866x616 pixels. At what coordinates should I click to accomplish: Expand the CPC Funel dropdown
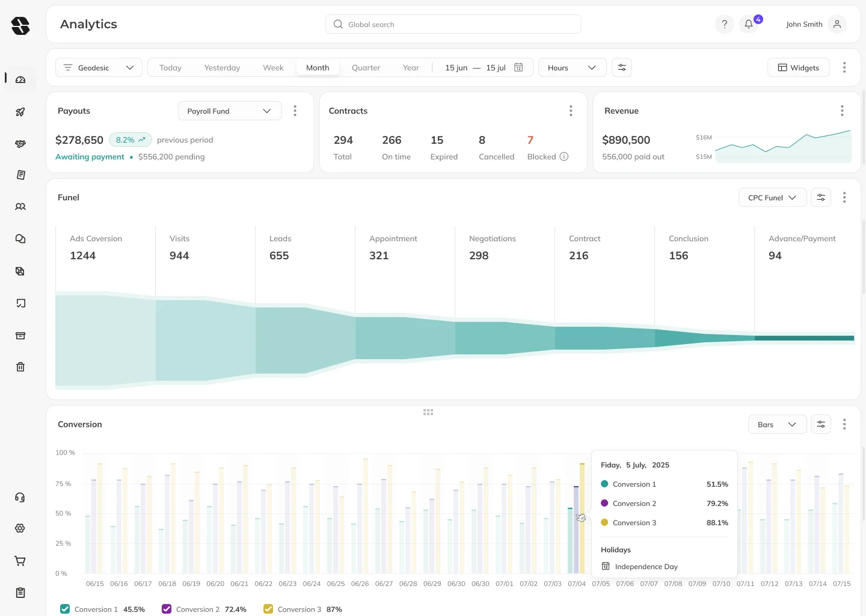tap(772, 197)
